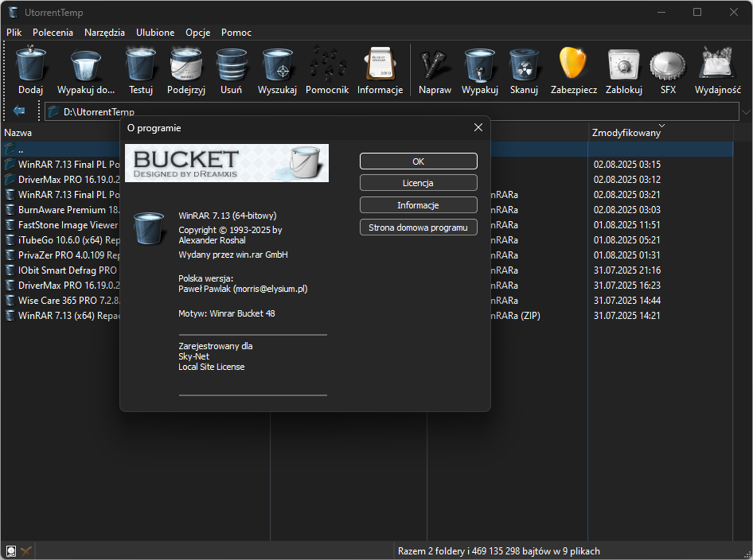
Task: Click the Usuń delete icon
Action: tap(231, 64)
